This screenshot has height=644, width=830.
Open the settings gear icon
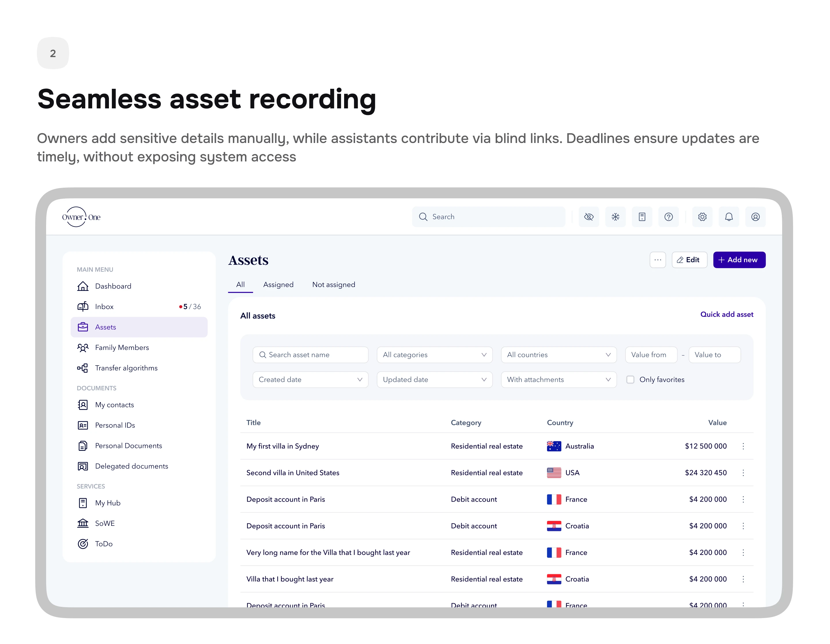[702, 217]
